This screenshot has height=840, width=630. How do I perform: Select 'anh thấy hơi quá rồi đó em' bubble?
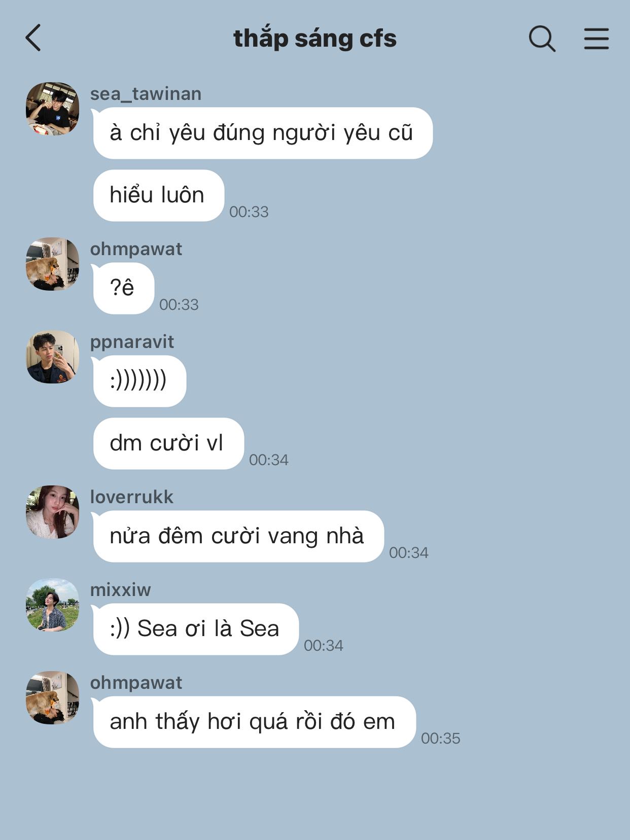pos(254,722)
